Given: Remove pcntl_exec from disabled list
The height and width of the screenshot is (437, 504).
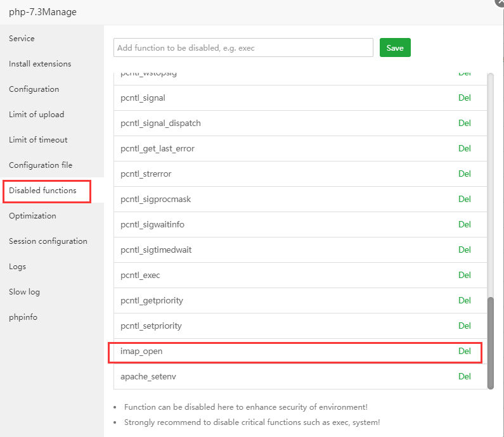Looking at the screenshot, I should tap(465, 275).
